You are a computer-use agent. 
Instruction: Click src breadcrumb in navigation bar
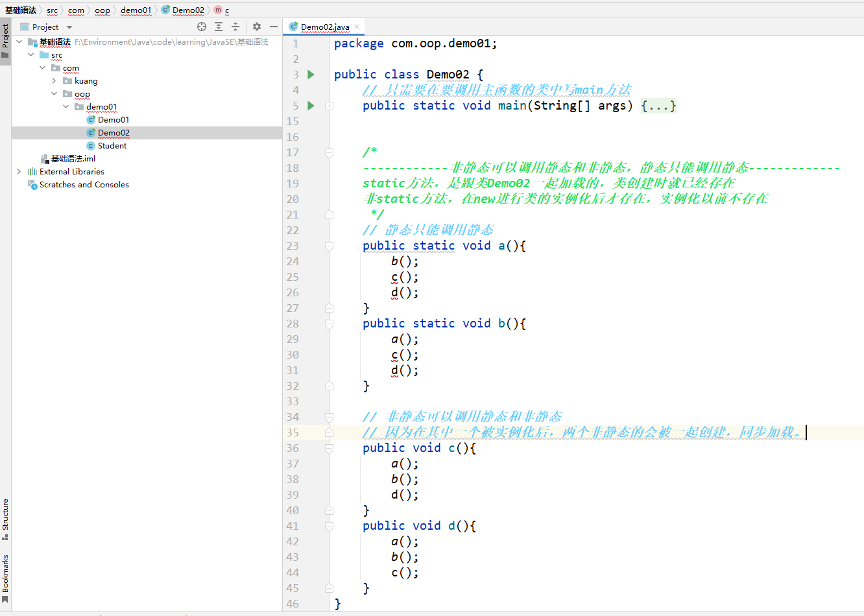(52, 10)
